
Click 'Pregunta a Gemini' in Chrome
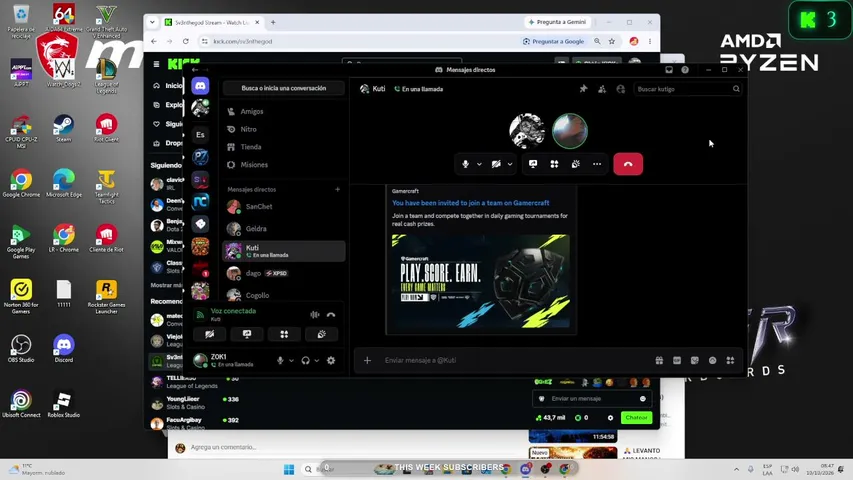tap(557, 22)
